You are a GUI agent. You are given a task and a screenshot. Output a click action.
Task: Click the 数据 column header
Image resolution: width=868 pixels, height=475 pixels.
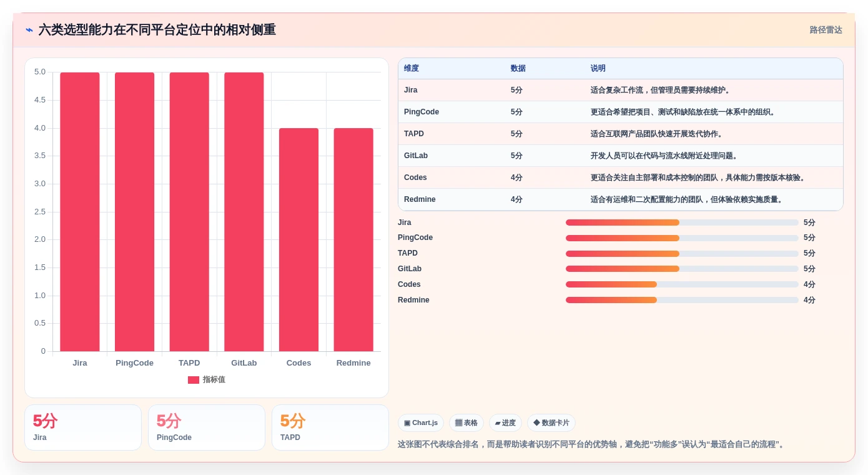[x=518, y=69]
